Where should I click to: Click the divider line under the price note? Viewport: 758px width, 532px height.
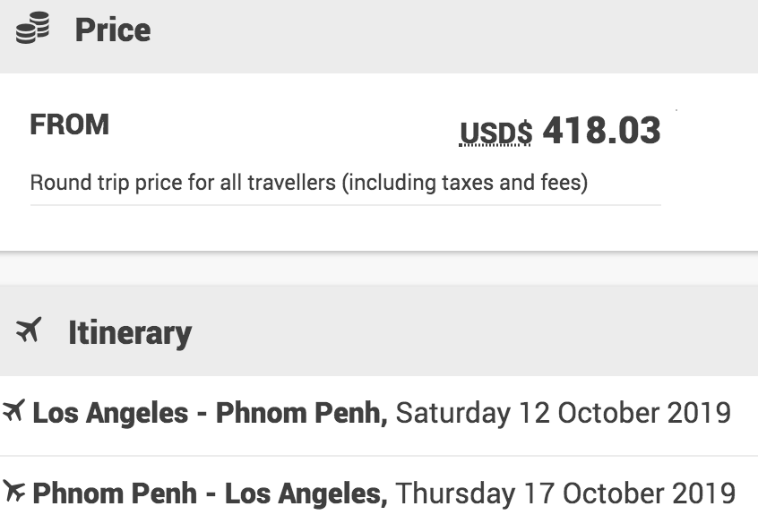[345, 205]
